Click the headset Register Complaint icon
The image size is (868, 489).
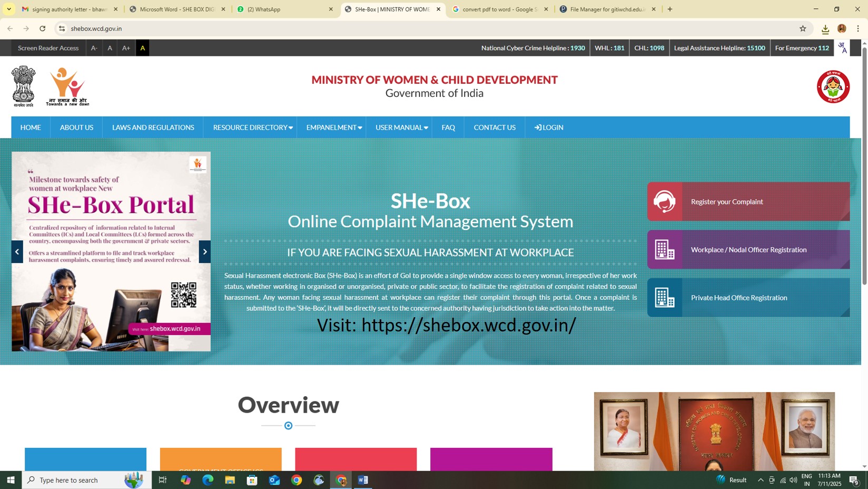click(x=664, y=201)
